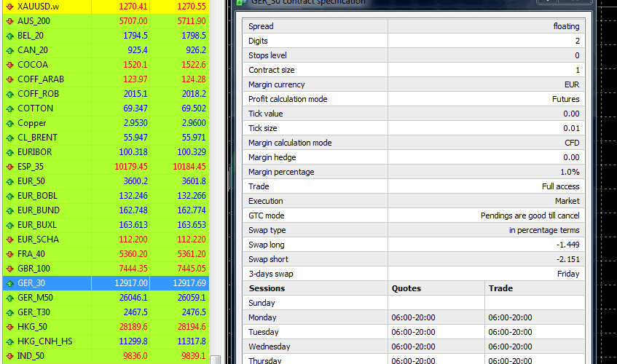
Task: Click COTTON ask price 69.502
Action: click(x=194, y=108)
